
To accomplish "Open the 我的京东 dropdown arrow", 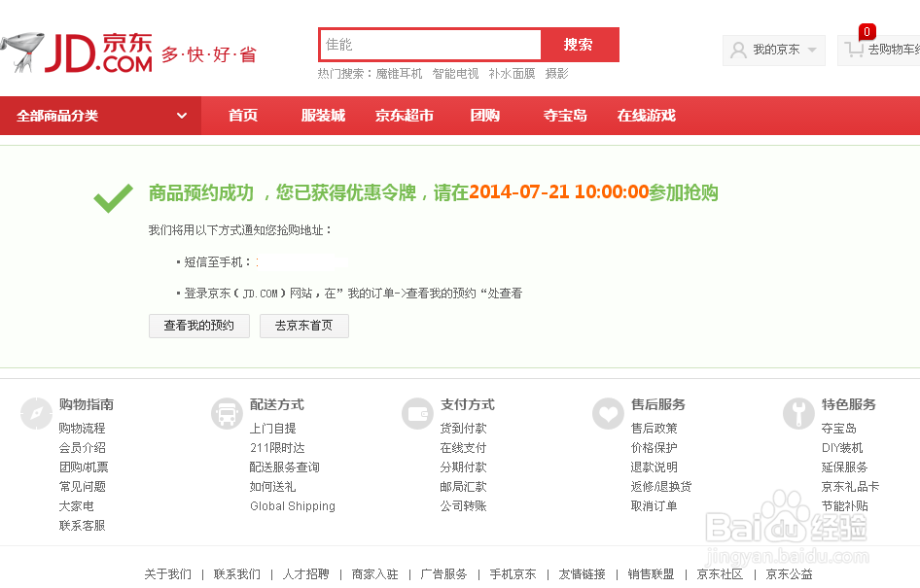I will pos(812,50).
